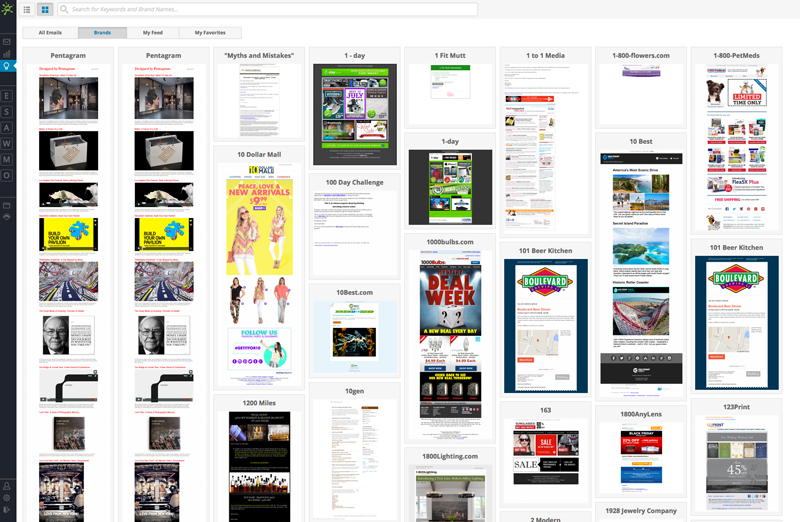This screenshot has width=800, height=522.
Task: Click the O letter sidebar icon
Action: coord(7,175)
